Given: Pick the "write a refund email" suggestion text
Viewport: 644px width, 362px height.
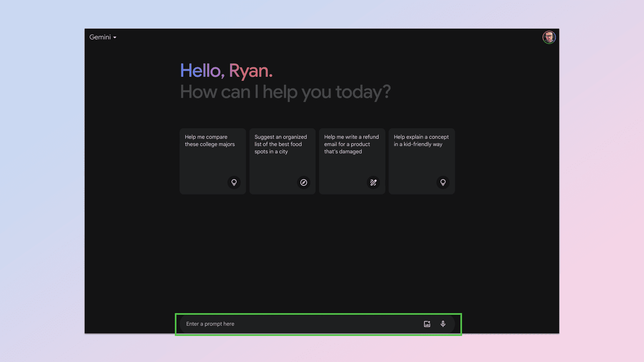Looking at the screenshot, I should (351, 144).
